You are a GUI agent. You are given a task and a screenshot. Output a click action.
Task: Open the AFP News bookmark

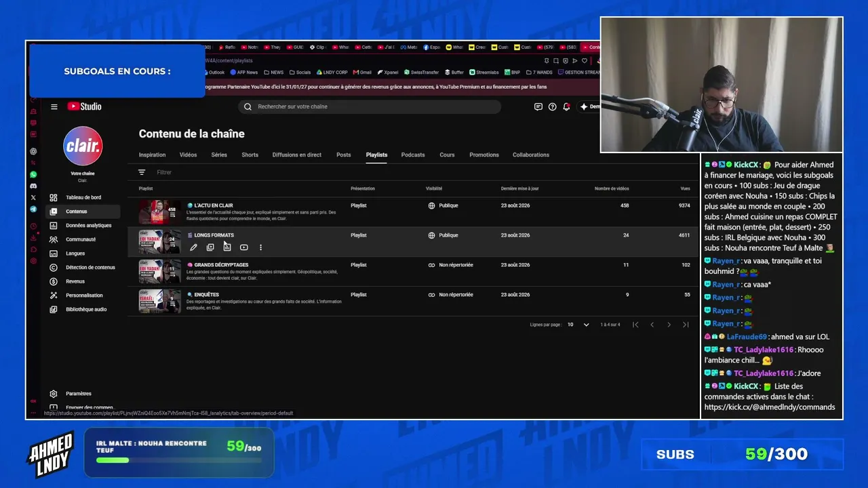(x=243, y=73)
